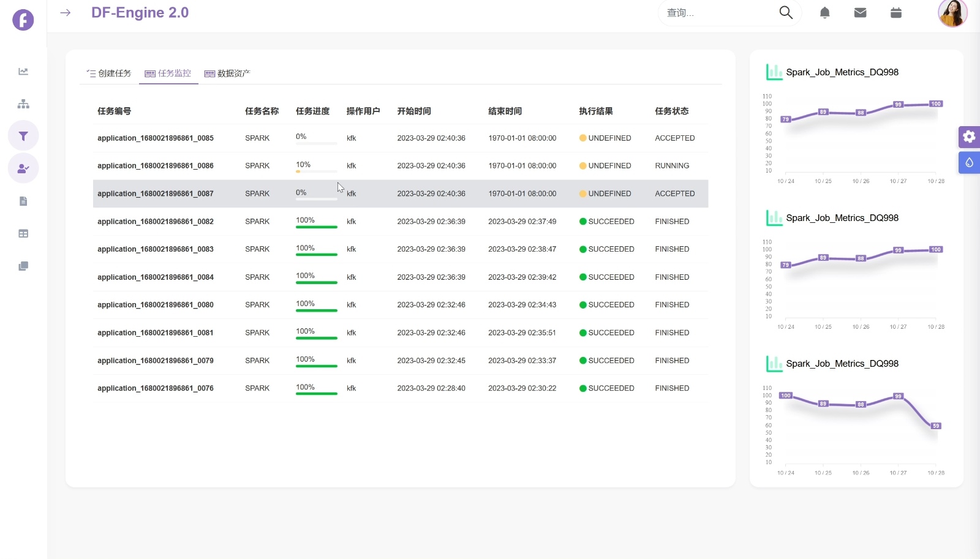
Task: Switch to the 数据资产 tab
Action: click(x=227, y=73)
